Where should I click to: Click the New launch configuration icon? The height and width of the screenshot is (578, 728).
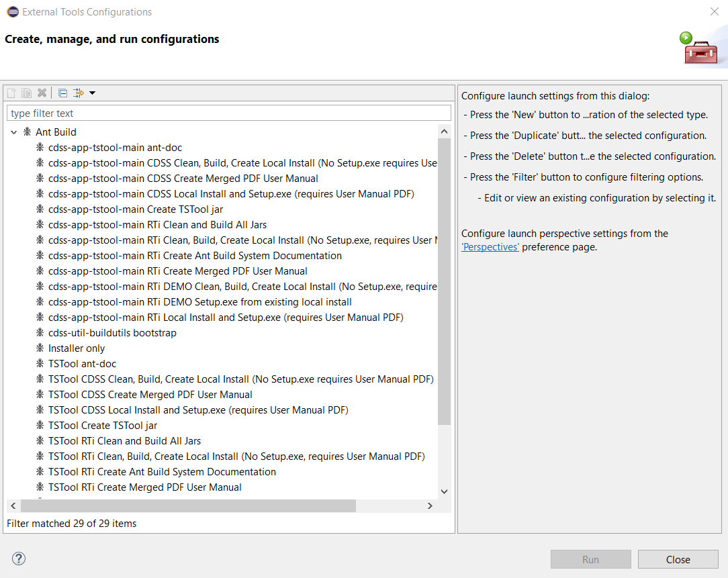[x=11, y=93]
